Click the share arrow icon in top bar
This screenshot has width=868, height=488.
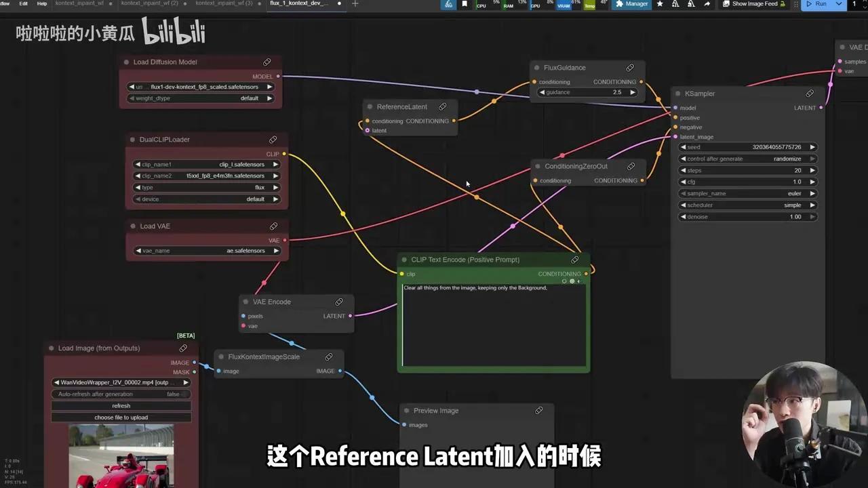[705, 4]
